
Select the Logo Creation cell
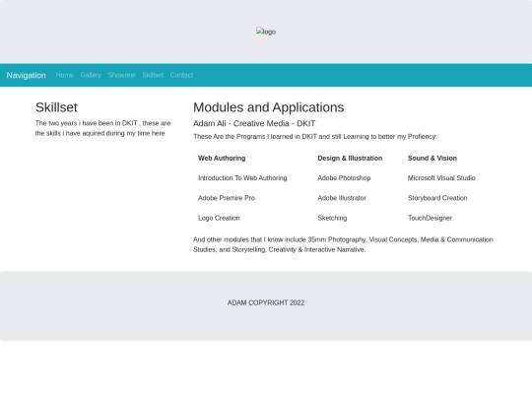[x=219, y=218]
